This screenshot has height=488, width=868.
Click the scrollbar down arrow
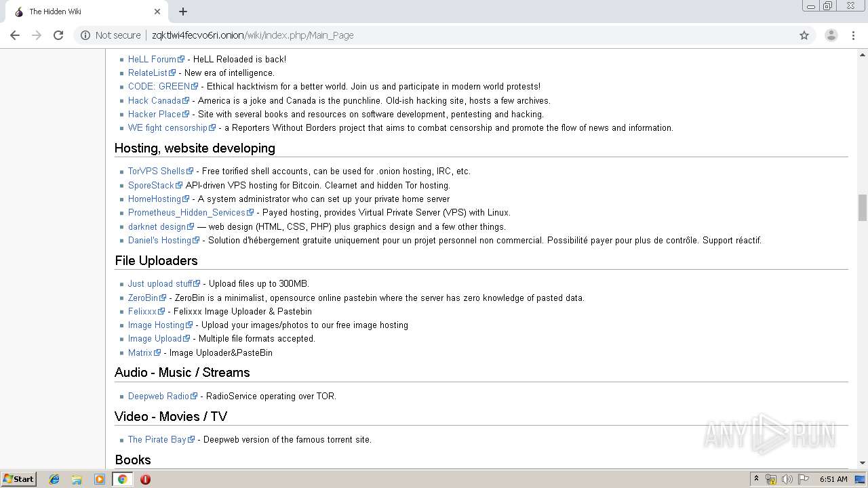863,463
